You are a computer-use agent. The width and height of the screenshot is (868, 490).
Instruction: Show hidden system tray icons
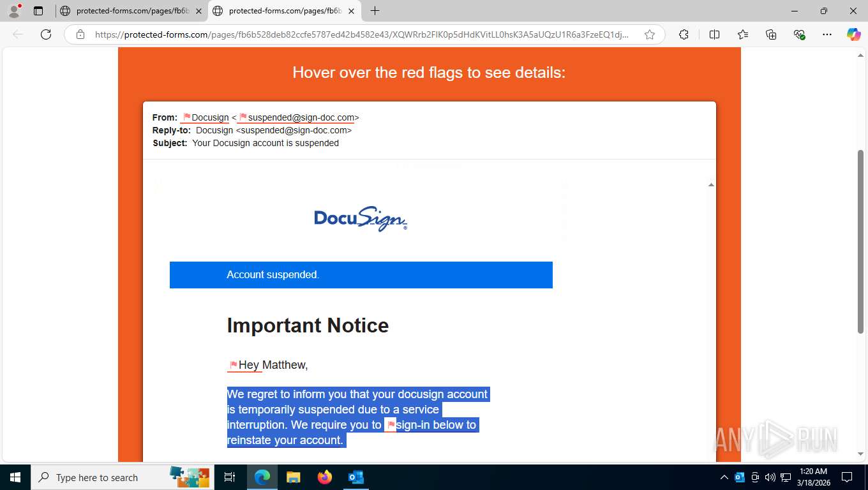pyautogui.click(x=724, y=477)
